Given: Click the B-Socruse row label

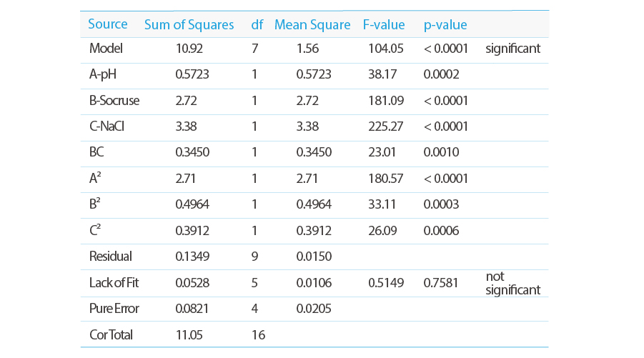Looking at the screenshot, I should point(114,101).
